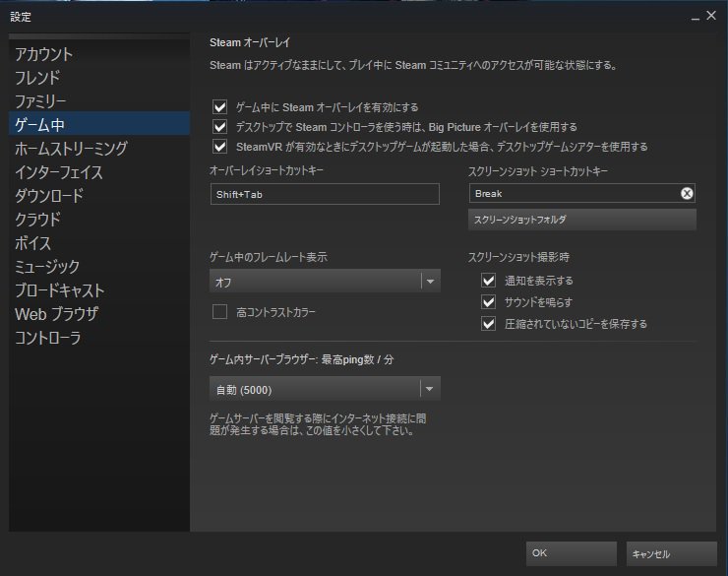Screen dimensions: 728x576
Task: Open the ゲーム中のフレームレート表示 dropdown
Action: [x=325, y=281]
